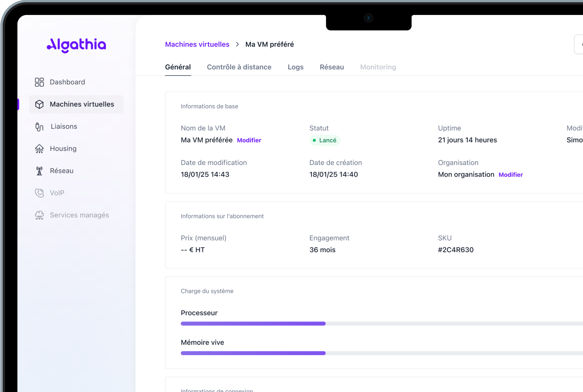The height and width of the screenshot is (392, 583).
Task: Click the Nom de la VM label
Action: click(203, 128)
